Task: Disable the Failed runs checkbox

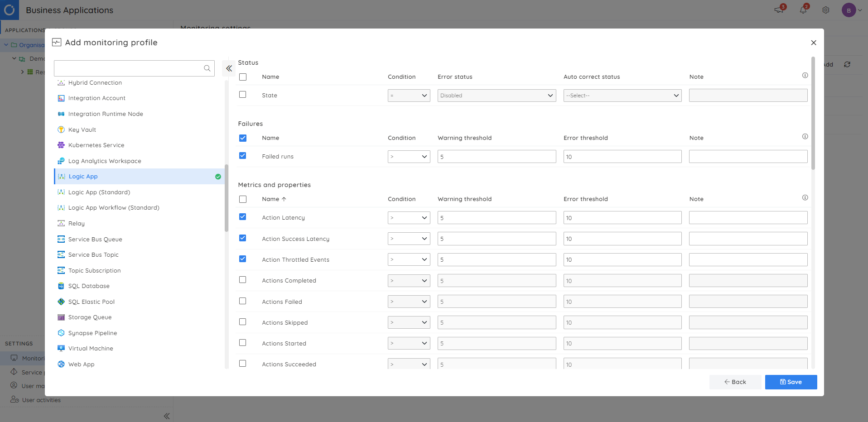Action: pos(243,155)
